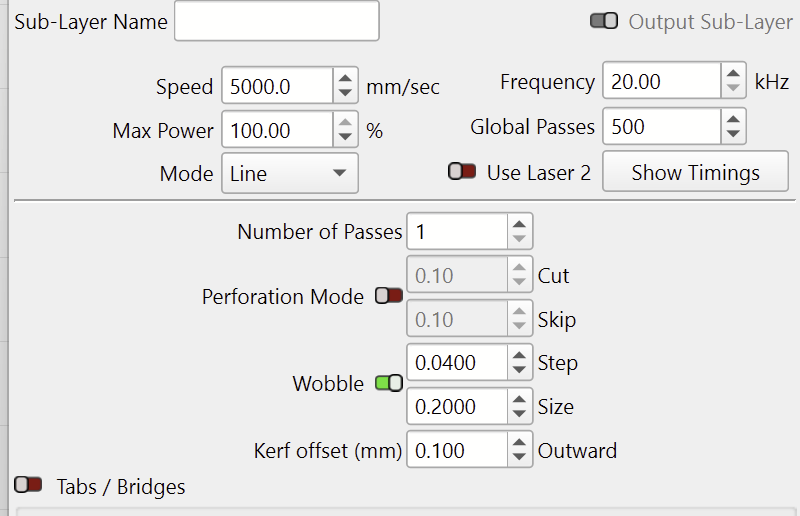
Task: Increase Speed with the up arrow
Action: 345,78
